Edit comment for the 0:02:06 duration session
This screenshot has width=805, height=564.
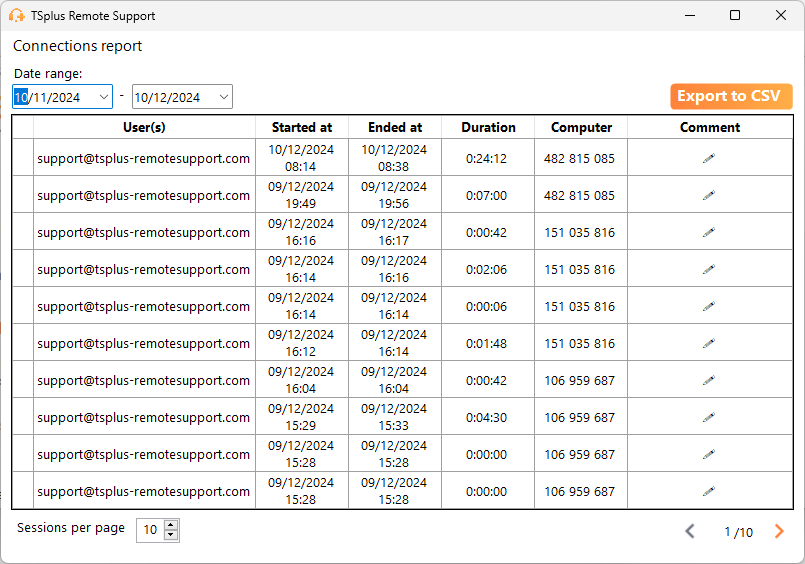709,269
